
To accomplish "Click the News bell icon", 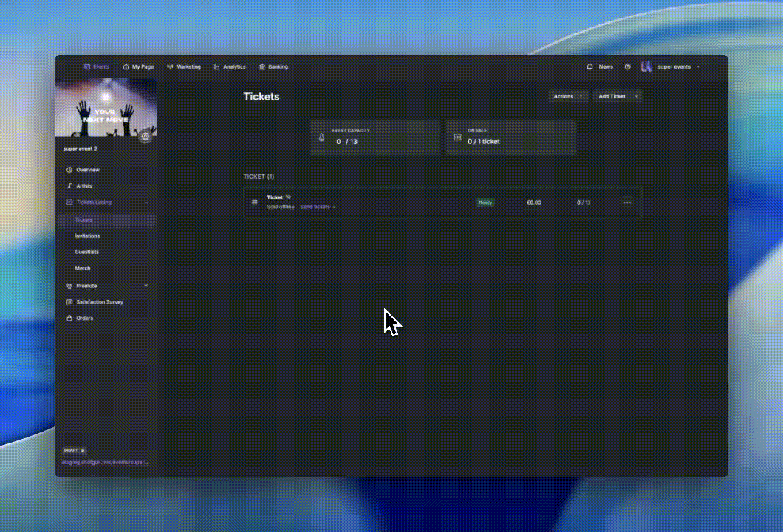I will (589, 66).
